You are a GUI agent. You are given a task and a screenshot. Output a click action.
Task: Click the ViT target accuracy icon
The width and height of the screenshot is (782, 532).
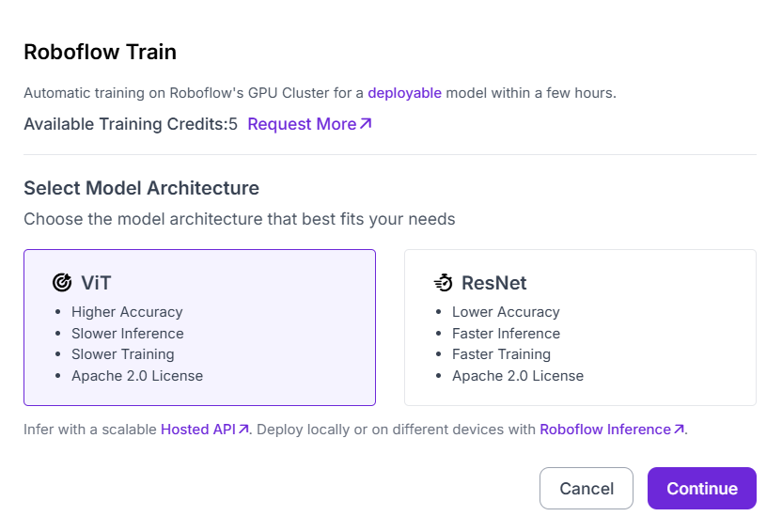[x=62, y=283]
